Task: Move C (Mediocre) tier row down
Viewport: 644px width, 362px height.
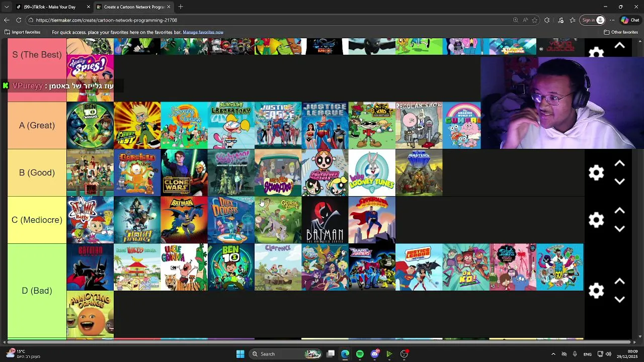Action: 619,229
